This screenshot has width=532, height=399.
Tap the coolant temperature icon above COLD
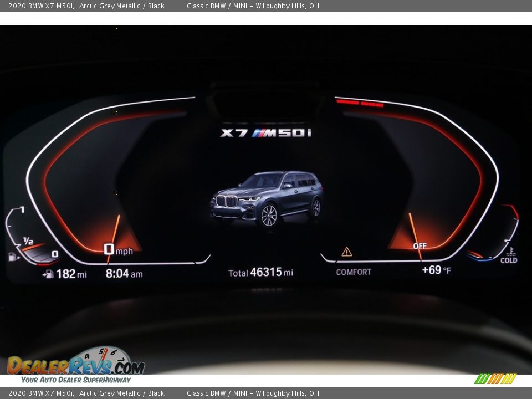[511, 252]
